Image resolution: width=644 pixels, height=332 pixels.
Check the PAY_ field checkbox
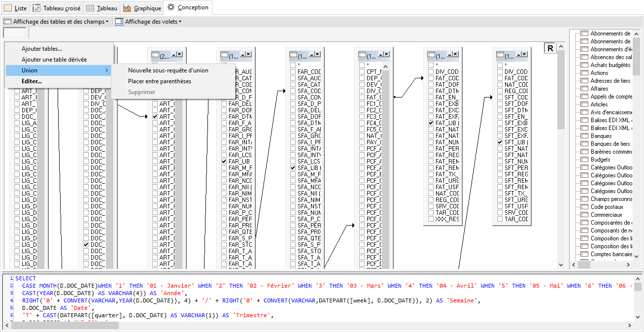click(x=362, y=142)
